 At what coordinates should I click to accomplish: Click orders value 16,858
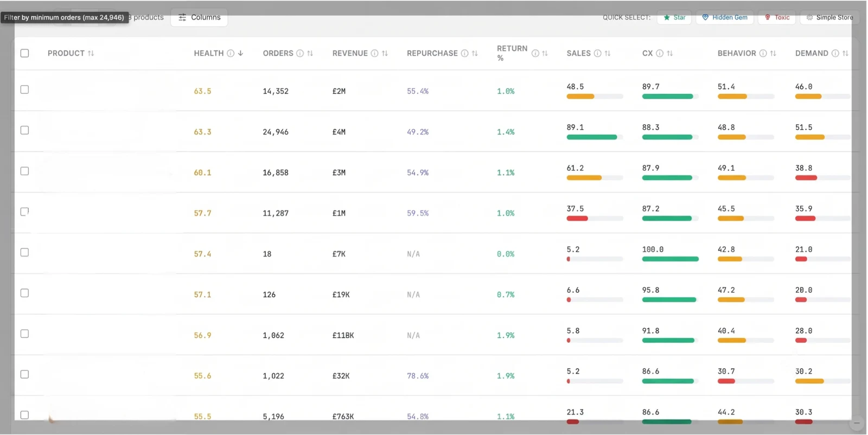click(x=276, y=172)
